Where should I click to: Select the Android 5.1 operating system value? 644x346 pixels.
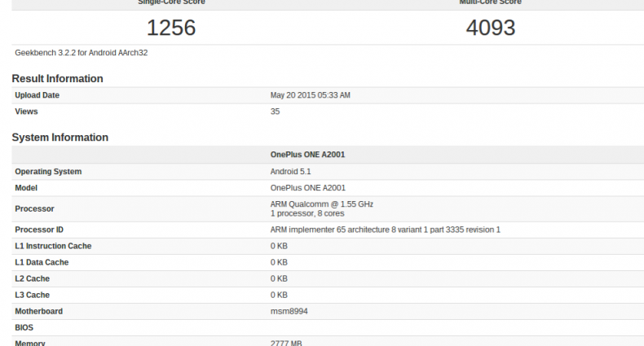(290, 172)
